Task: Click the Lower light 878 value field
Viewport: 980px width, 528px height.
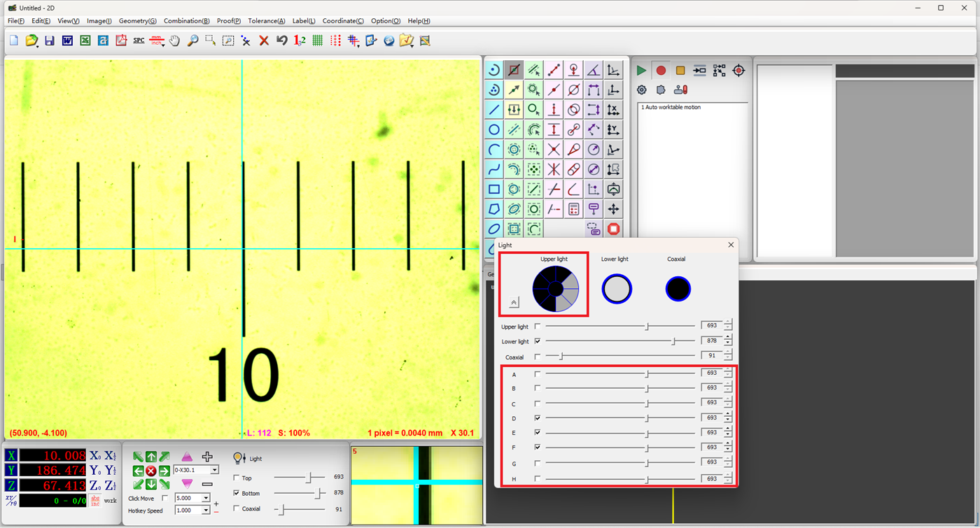Action: coord(712,341)
